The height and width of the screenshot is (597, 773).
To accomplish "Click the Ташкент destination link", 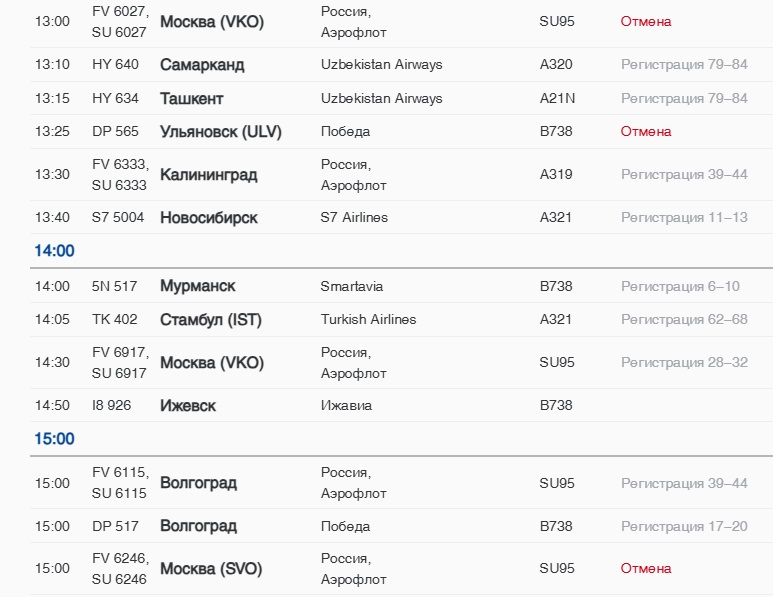I will pos(192,99).
